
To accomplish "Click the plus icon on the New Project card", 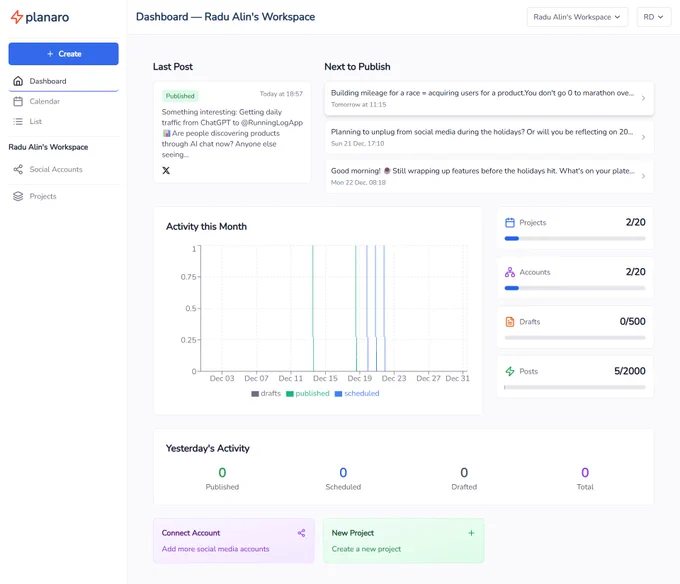I will (x=471, y=533).
